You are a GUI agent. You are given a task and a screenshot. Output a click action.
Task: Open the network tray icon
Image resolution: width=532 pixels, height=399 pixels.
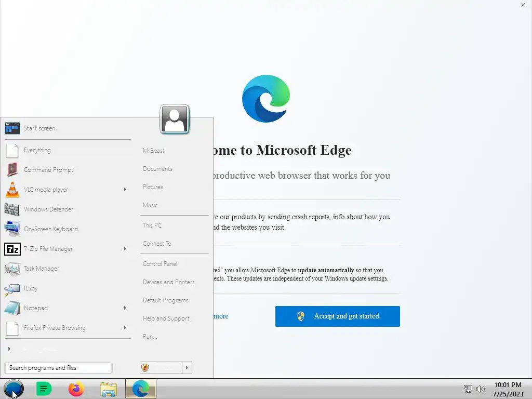468,389
